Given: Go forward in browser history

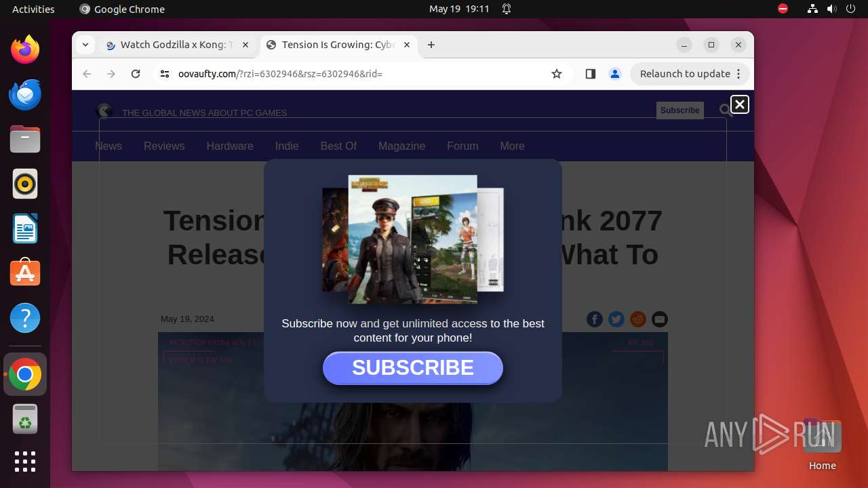Looking at the screenshot, I should click(x=111, y=74).
